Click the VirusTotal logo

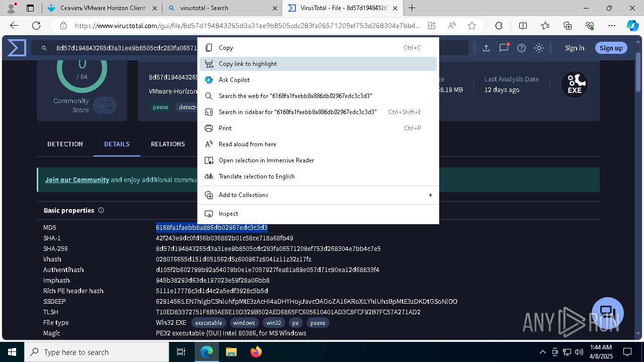coord(17,48)
